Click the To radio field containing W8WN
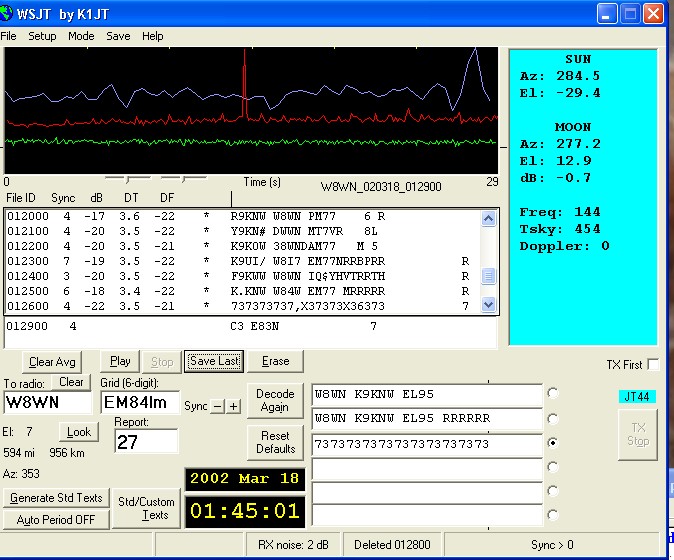674x560 pixels. coord(47,402)
